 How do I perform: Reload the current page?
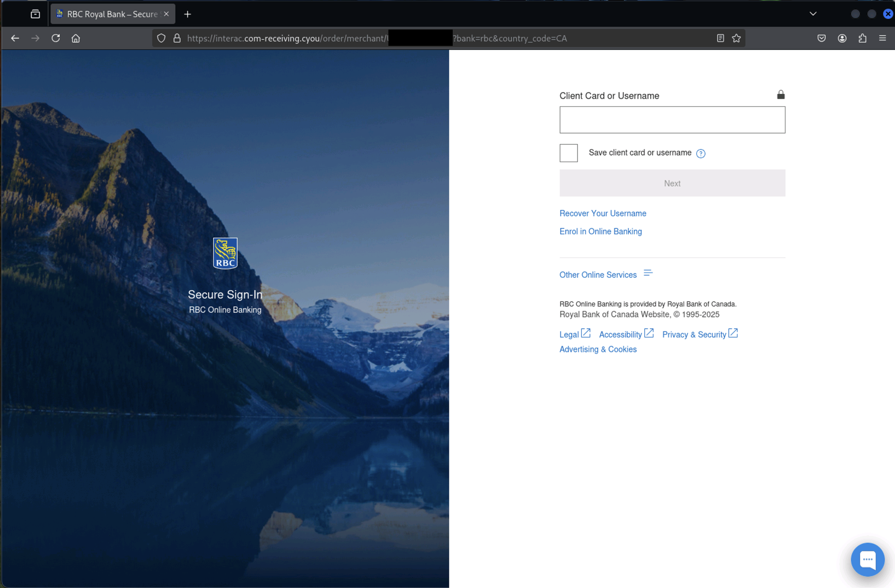coord(56,38)
